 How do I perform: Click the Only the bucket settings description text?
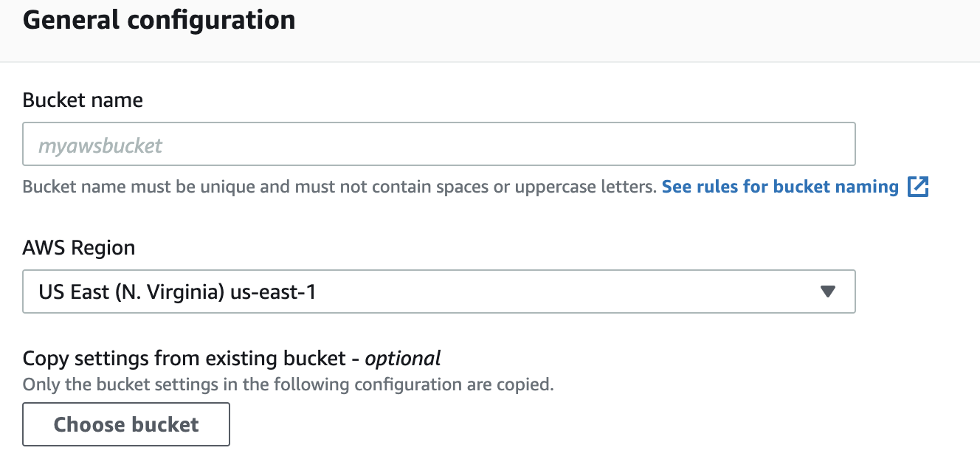[289, 384]
